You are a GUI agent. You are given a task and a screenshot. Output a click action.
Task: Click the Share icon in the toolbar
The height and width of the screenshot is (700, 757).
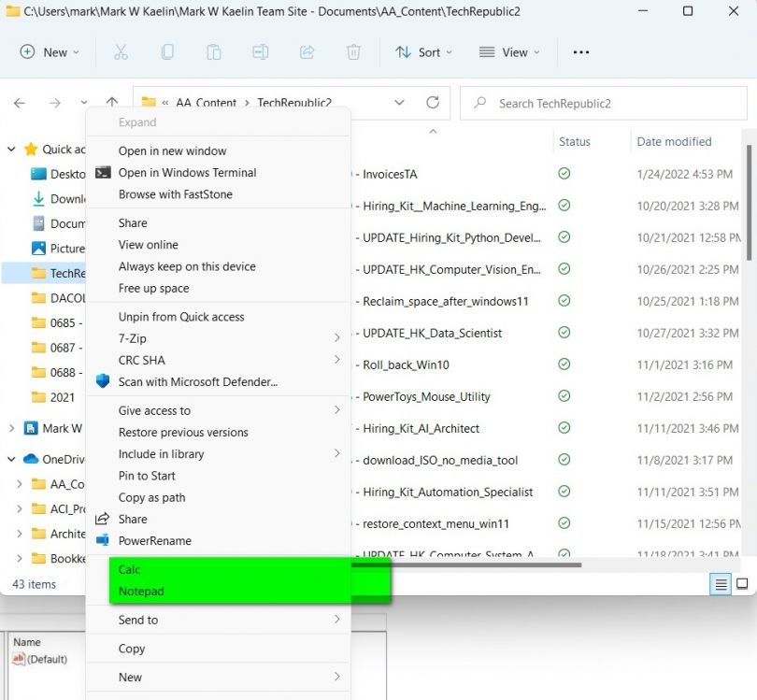point(307,52)
